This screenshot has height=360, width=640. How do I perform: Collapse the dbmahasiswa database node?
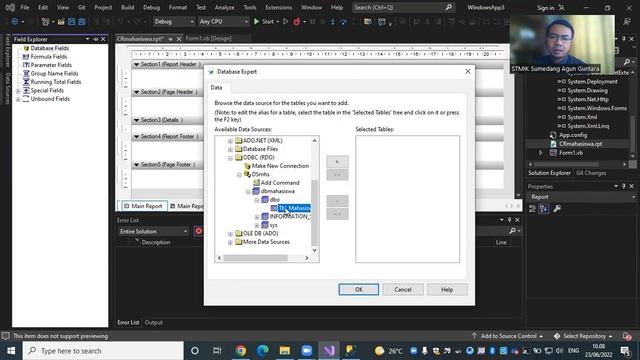point(248,191)
